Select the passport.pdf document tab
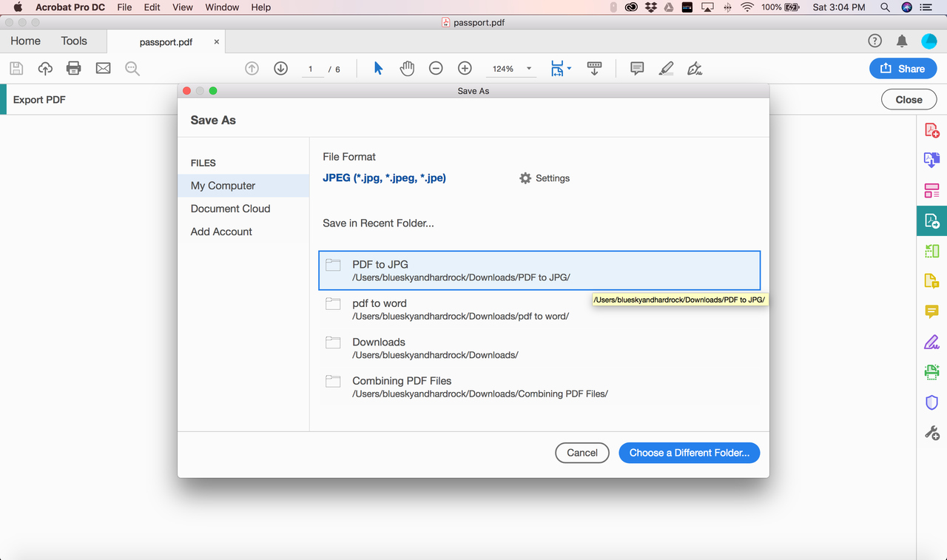Viewport: 947px width, 560px height. tap(166, 42)
